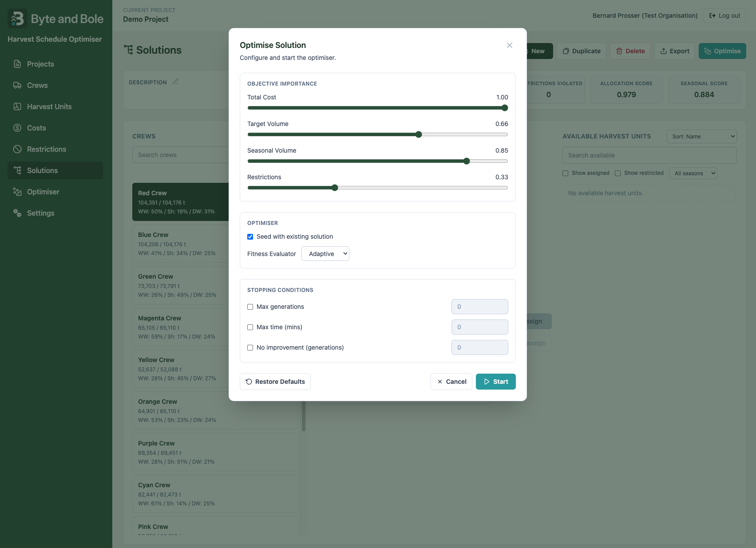756x548 pixels.
Task: Select the Harvest Units map icon
Action: coord(17,106)
